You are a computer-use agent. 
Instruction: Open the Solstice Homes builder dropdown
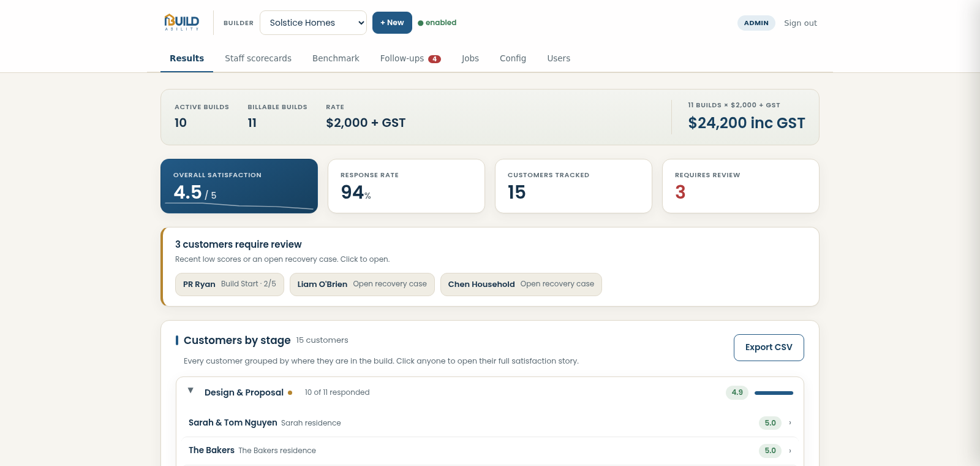click(x=313, y=23)
